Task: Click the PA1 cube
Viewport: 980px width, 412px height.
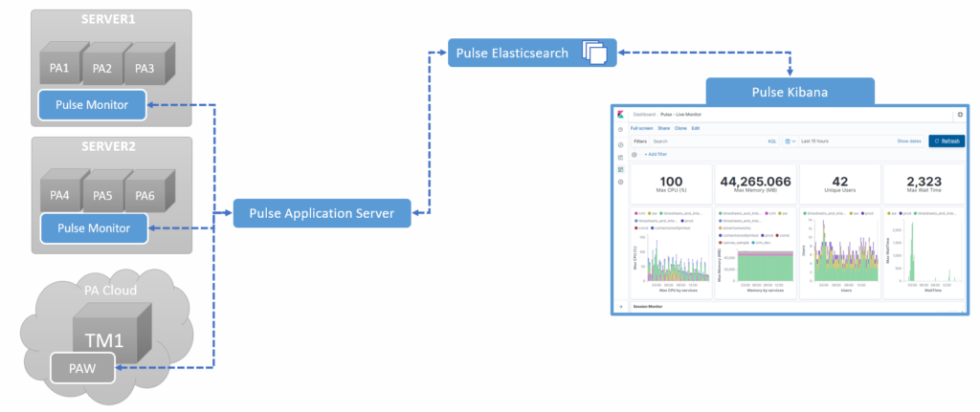Action: [60, 66]
